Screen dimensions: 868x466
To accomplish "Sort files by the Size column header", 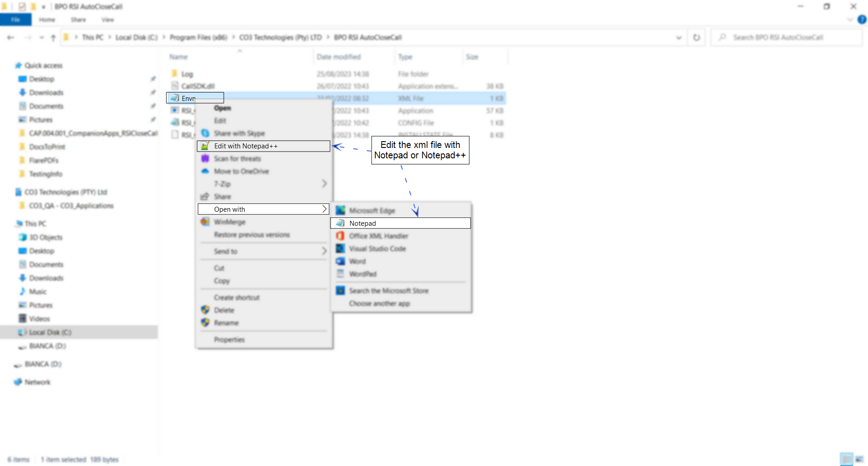I will coord(472,57).
